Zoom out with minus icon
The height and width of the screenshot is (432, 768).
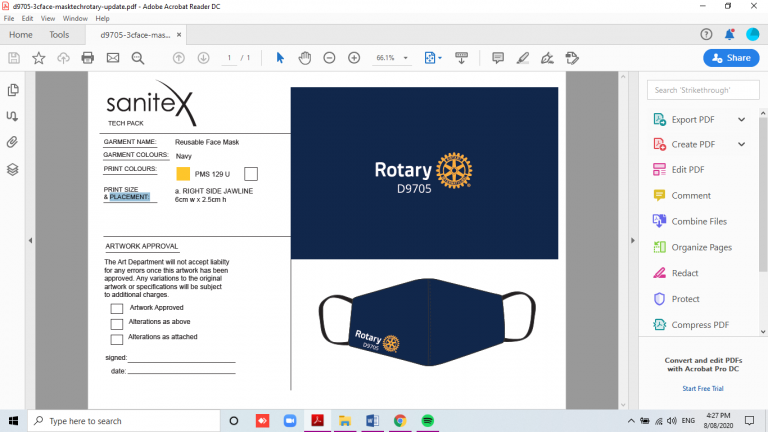(x=329, y=58)
